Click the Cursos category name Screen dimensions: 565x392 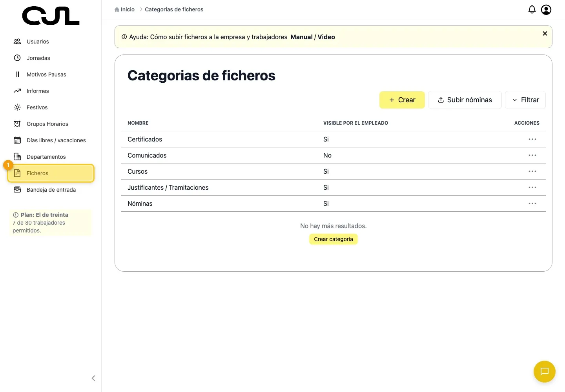pyautogui.click(x=138, y=171)
